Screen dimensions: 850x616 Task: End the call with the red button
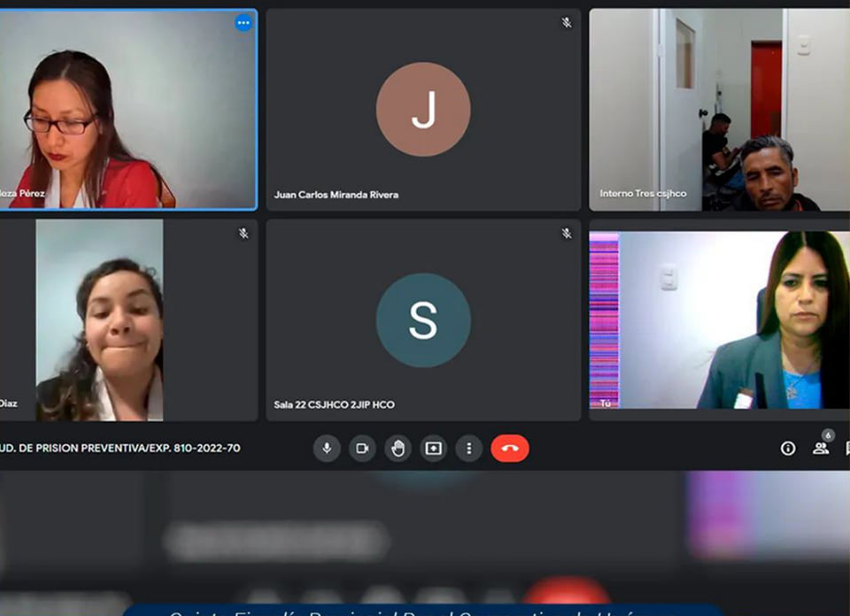pyautogui.click(x=509, y=448)
